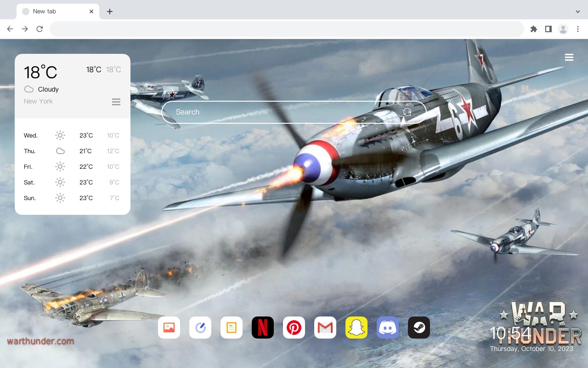
Task: Go back to previous page
Action: (10, 29)
